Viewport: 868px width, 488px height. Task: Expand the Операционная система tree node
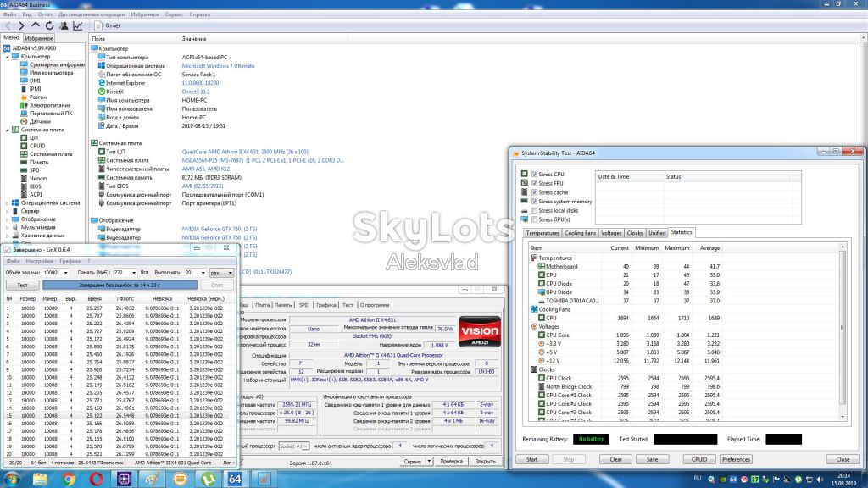point(7,202)
